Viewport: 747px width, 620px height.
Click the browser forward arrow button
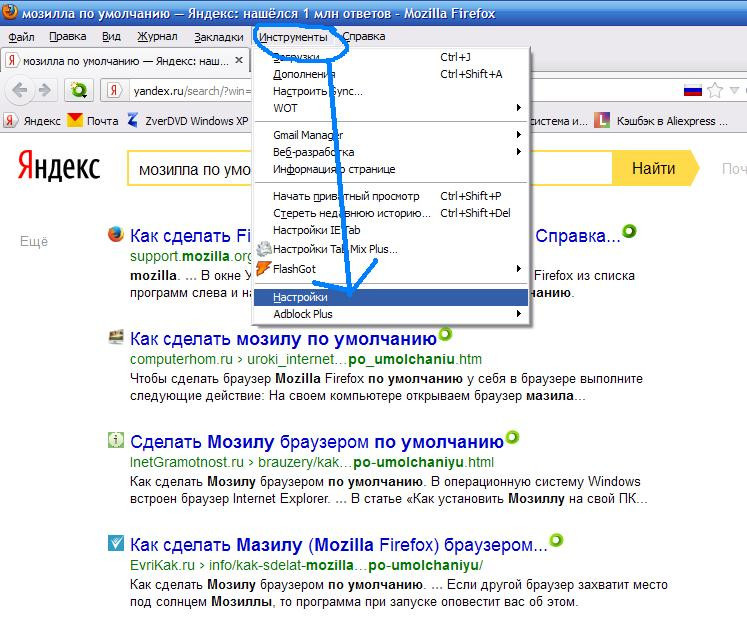click(44, 90)
